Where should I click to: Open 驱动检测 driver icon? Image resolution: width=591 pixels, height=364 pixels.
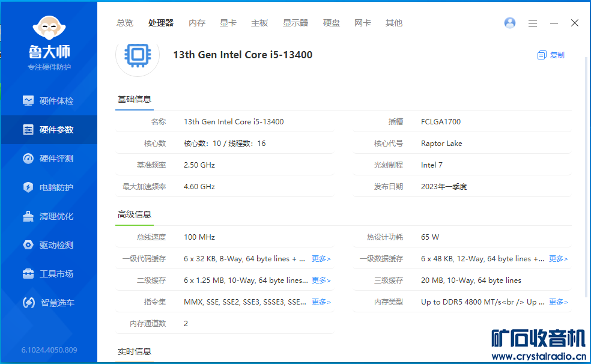[28, 245]
